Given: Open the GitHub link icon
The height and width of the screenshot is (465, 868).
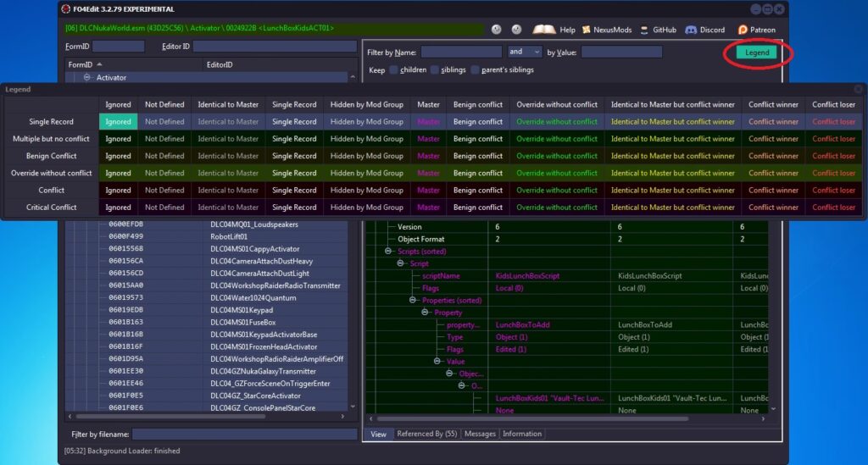Looking at the screenshot, I should 644,30.
